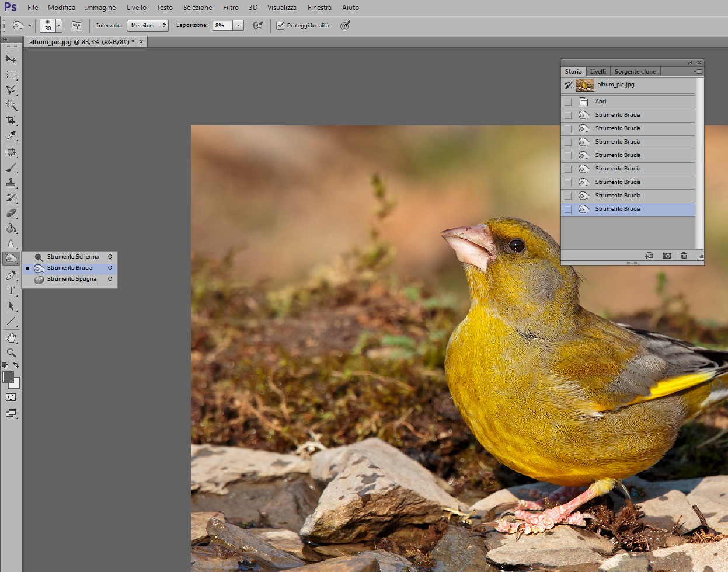Select the Move tool
The width and height of the screenshot is (728, 572).
tap(11, 59)
